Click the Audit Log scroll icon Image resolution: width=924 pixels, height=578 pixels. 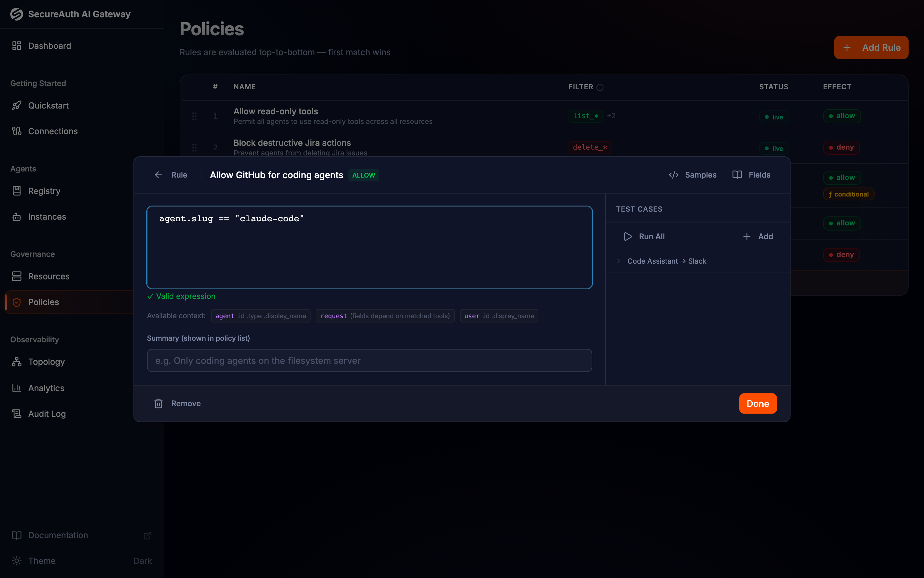(x=16, y=414)
